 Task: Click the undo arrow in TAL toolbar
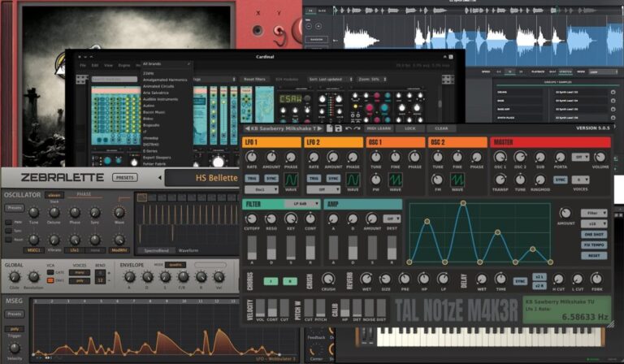[349, 128]
